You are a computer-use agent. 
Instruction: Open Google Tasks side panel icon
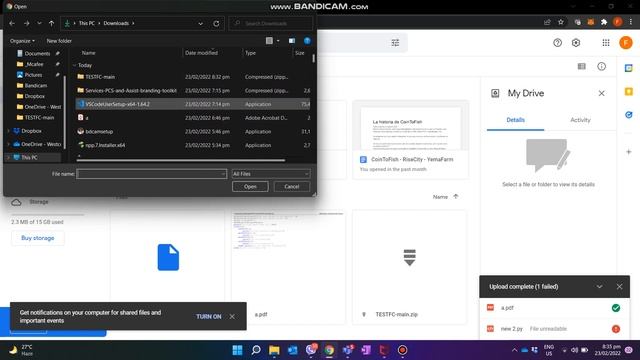pos(629,115)
